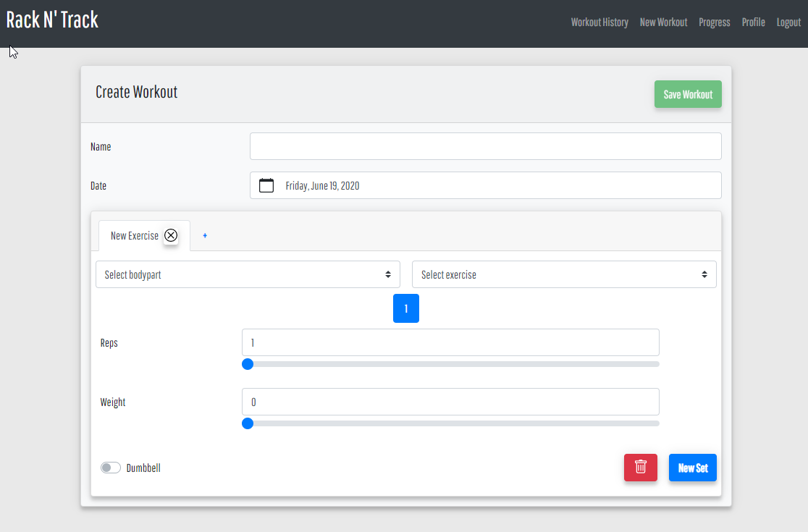The height and width of the screenshot is (532, 808).
Task: Go to New Workout in the navbar
Action: pyautogui.click(x=663, y=22)
